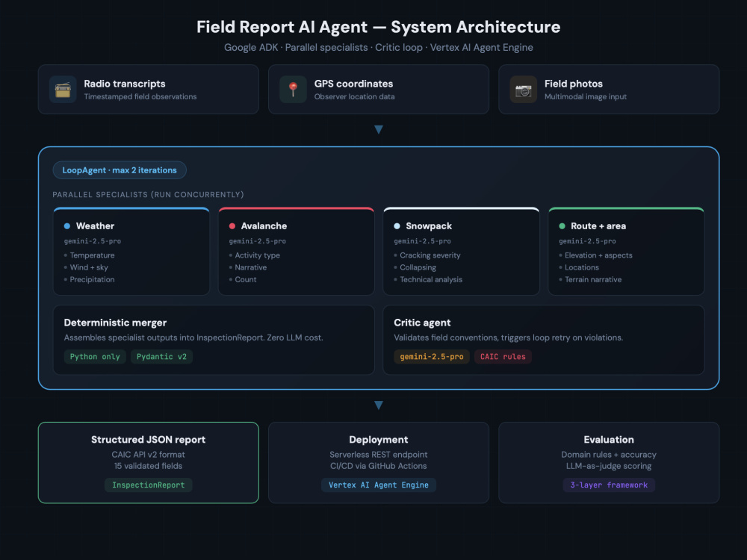This screenshot has width=747, height=560.
Task: Click the Deterministic merger heading
Action: (115, 323)
